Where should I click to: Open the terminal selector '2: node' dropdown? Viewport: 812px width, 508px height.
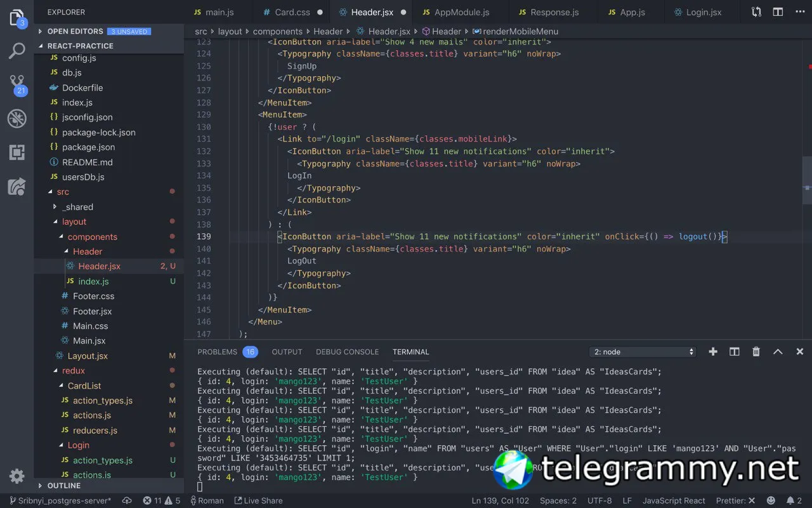click(643, 352)
